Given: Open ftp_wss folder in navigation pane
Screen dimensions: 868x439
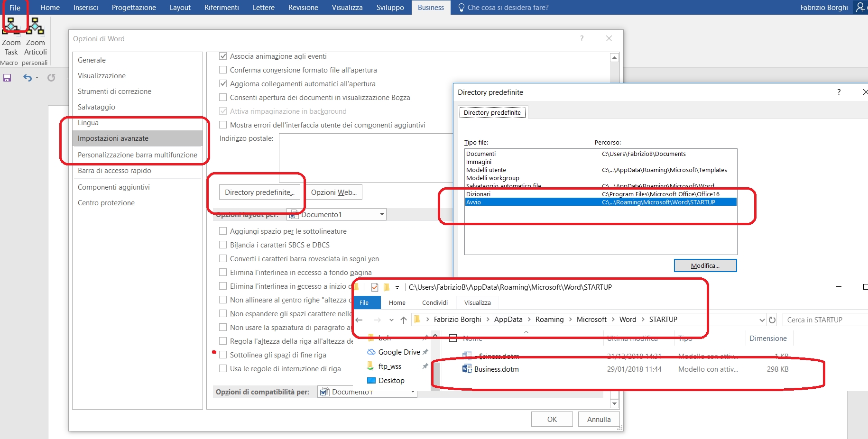Looking at the screenshot, I should (389, 366).
